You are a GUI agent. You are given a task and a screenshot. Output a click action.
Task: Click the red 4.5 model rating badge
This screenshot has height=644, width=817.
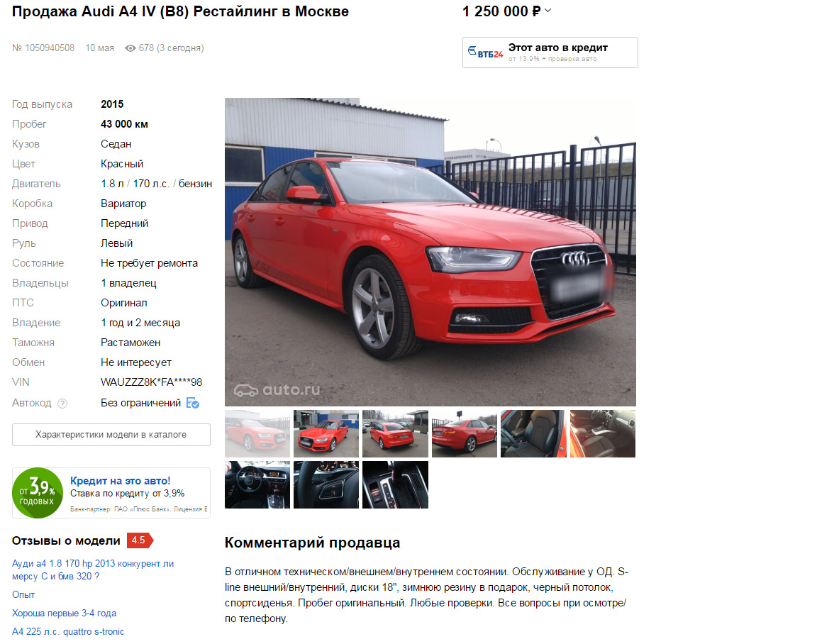(140, 540)
